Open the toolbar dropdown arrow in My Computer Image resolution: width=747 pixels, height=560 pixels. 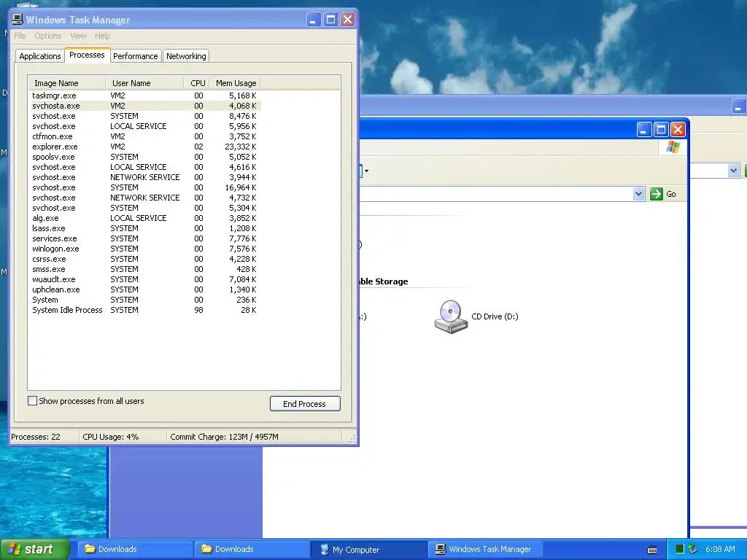pyautogui.click(x=366, y=171)
